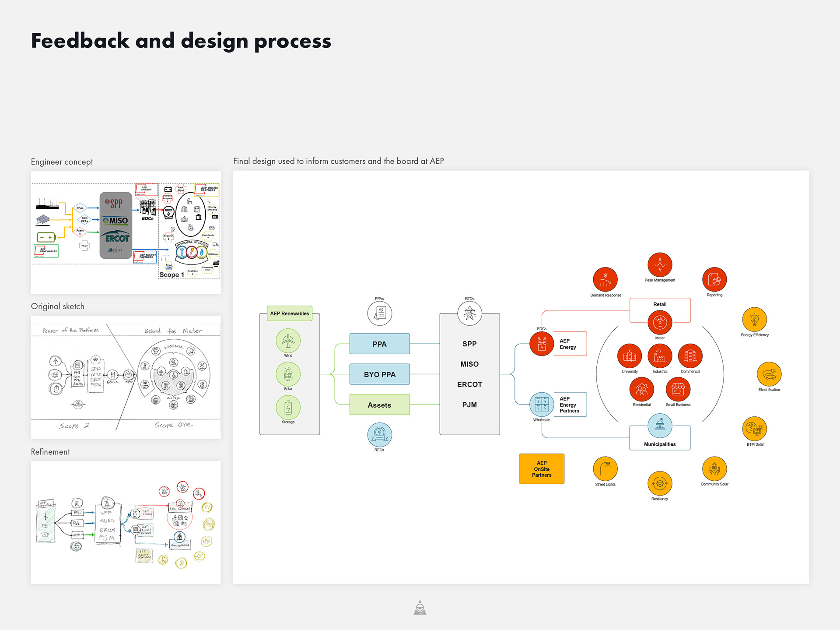
Task: Click the Peak Management icon
Action: (x=660, y=265)
